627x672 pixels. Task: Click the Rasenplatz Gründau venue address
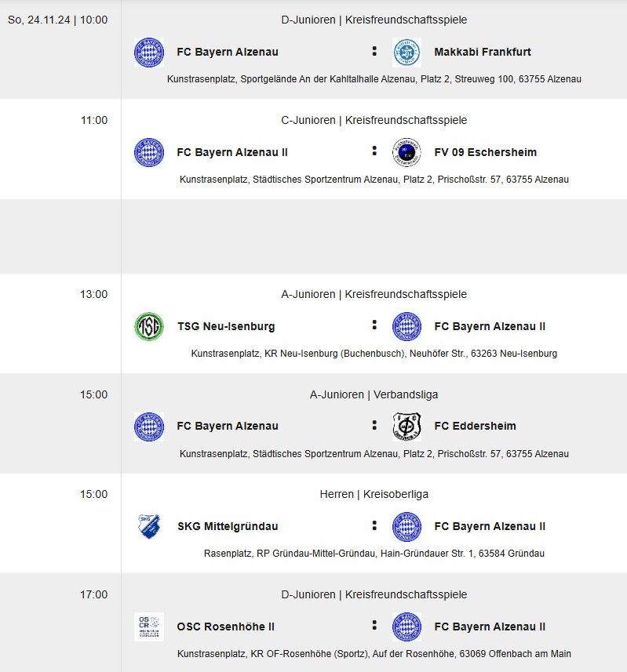pyautogui.click(x=374, y=554)
